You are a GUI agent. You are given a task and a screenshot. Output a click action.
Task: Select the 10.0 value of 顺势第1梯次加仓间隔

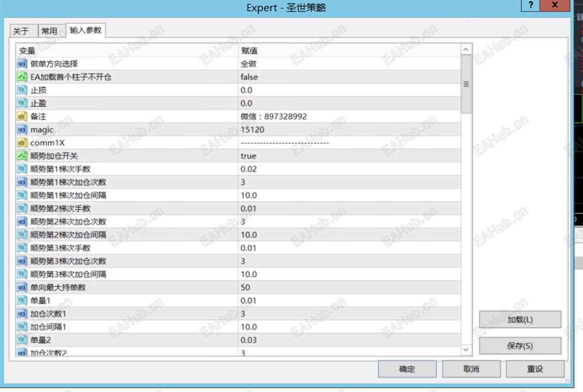pyautogui.click(x=249, y=195)
